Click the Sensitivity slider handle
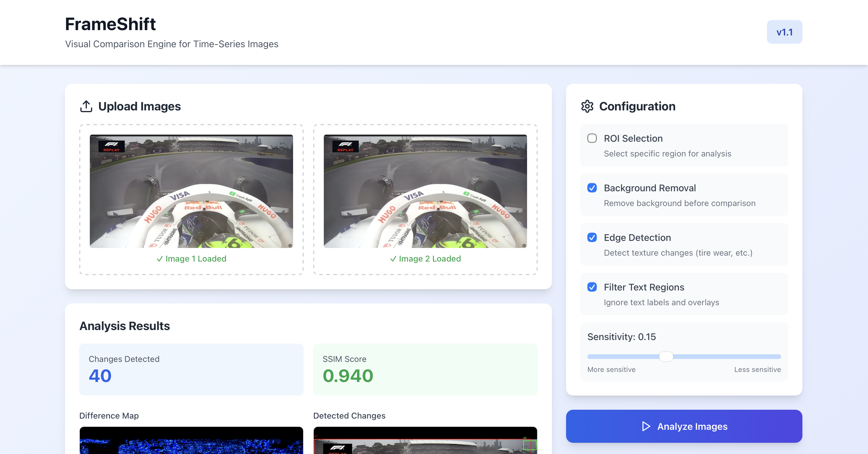This screenshot has height=454, width=868. (666, 356)
